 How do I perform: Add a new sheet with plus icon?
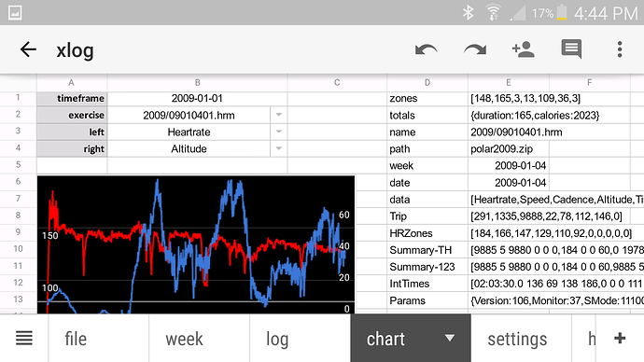coord(620,338)
